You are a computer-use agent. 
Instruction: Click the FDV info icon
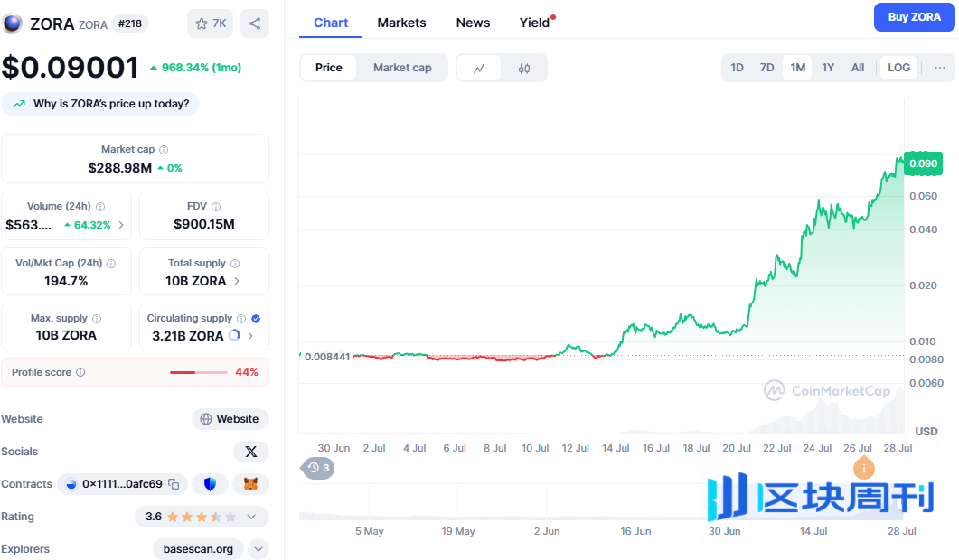pyautogui.click(x=216, y=207)
